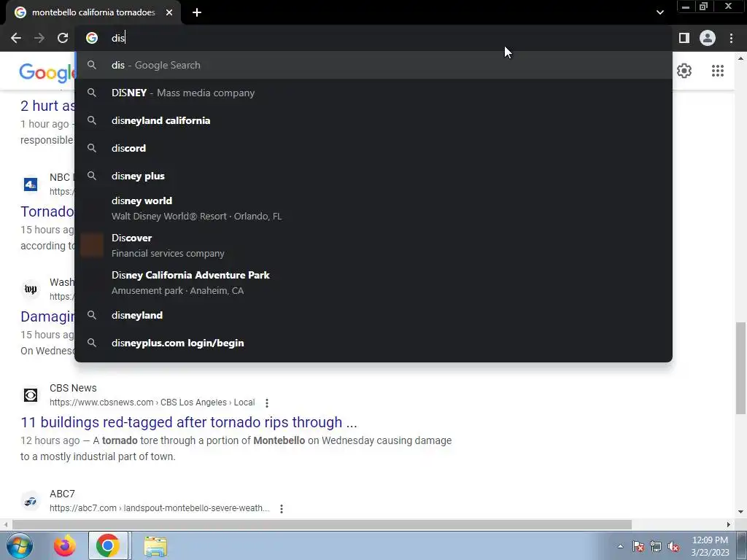Click the muted volume tray icon
The height and width of the screenshot is (560, 747).
673,546
